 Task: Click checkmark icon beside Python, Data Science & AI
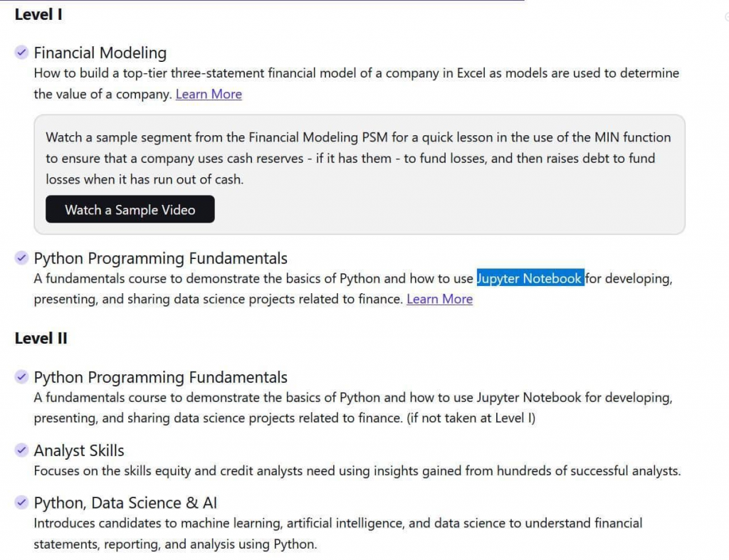click(21, 502)
